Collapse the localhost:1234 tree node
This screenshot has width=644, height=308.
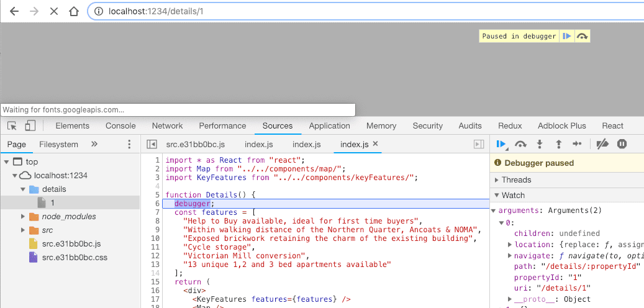(14, 176)
